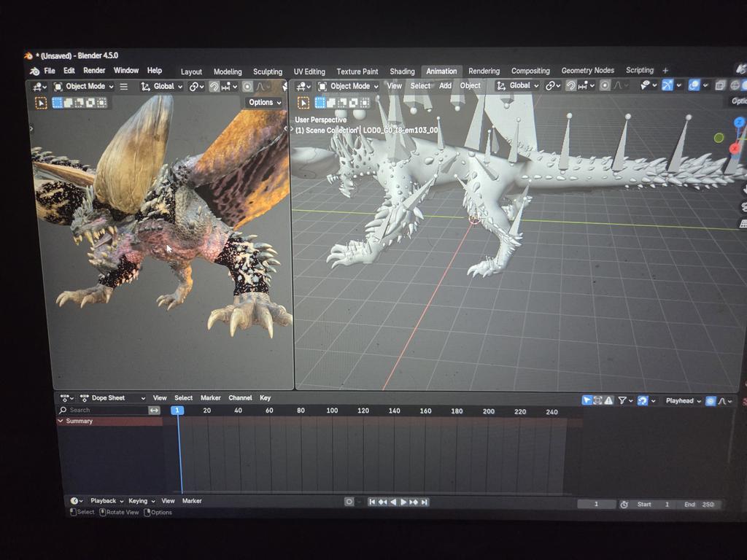Open Object Mode dropdown in left viewport
This screenshot has height=560, width=747.
coord(83,87)
